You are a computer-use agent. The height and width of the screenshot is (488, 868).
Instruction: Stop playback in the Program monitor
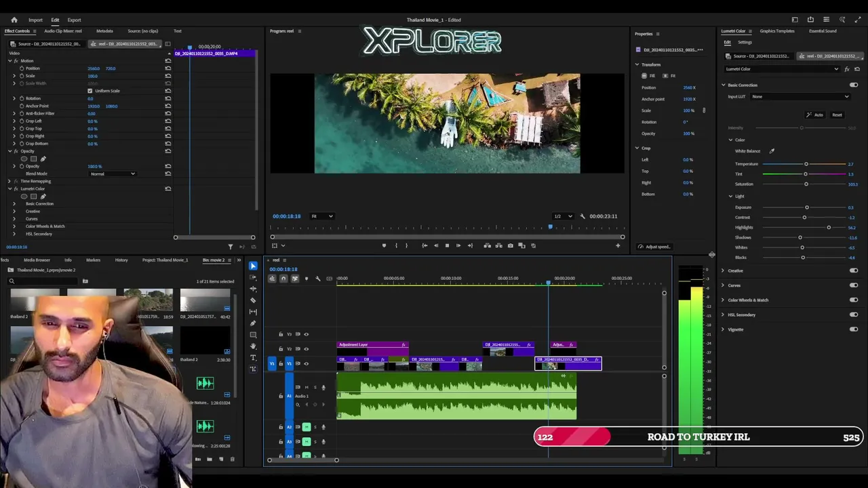click(x=447, y=245)
